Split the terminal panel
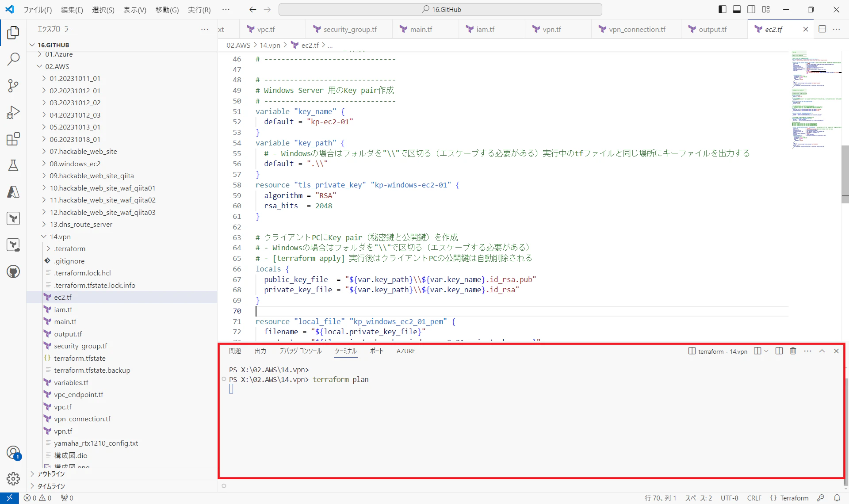 tap(779, 351)
